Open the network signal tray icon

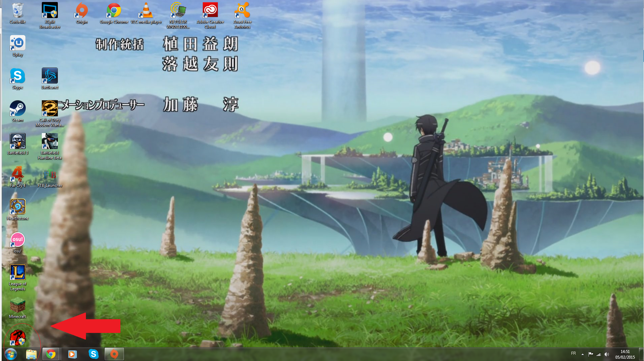pos(599,354)
